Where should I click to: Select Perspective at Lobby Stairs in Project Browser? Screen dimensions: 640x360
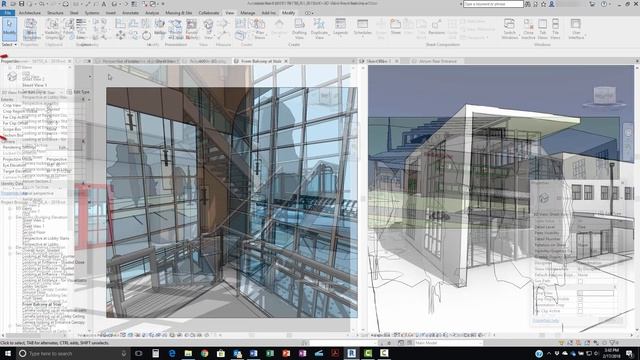coord(46,238)
